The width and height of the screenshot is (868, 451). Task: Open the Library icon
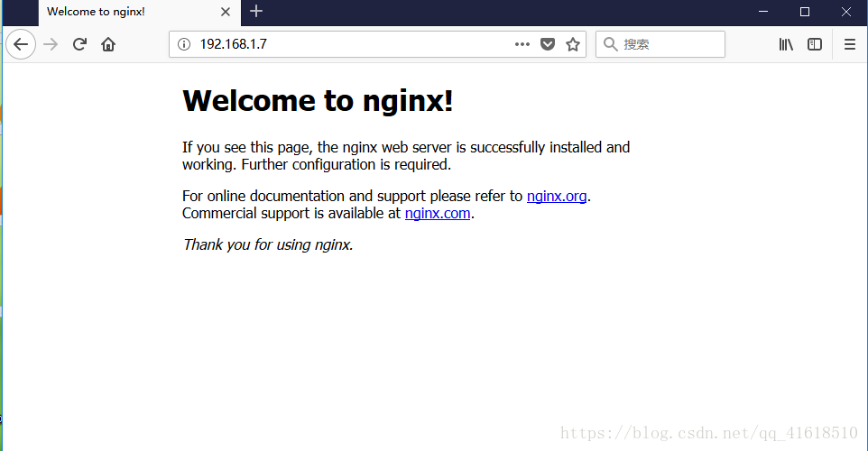(786, 44)
